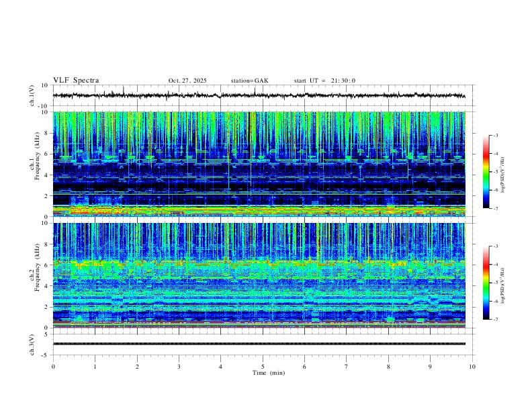Click the upper PSD color scale bar
The width and height of the screenshot is (532, 411).
pos(486,172)
